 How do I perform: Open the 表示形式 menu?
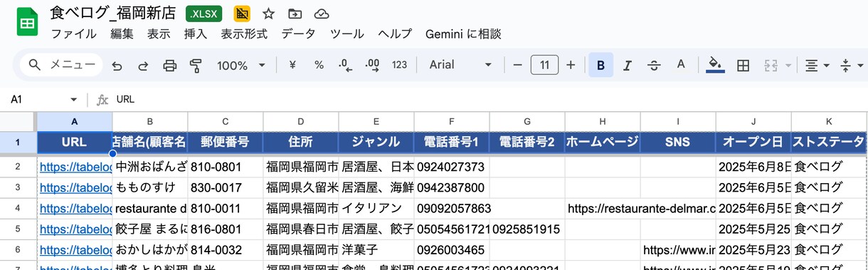pyautogui.click(x=244, y=33)
